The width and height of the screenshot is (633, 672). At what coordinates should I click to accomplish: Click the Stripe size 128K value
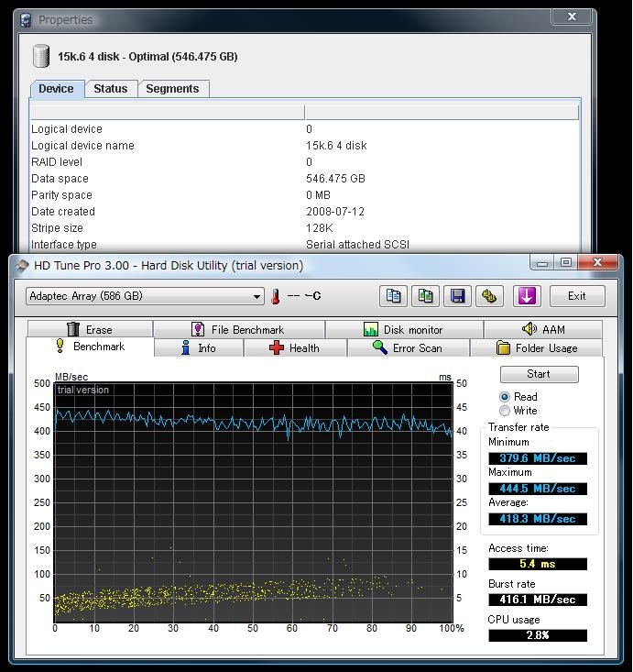pos(320,228)
